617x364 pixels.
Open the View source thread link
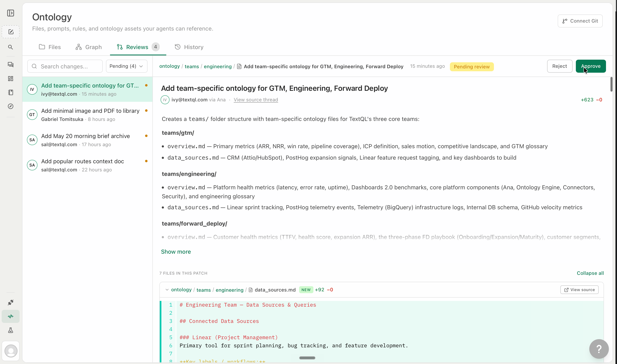(x=256, y=100)
